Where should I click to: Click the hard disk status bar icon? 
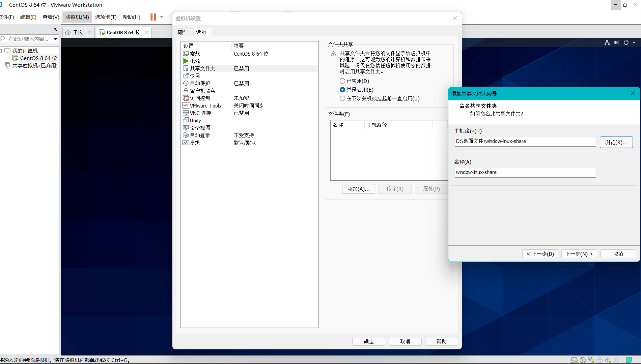tap(574, 360)
